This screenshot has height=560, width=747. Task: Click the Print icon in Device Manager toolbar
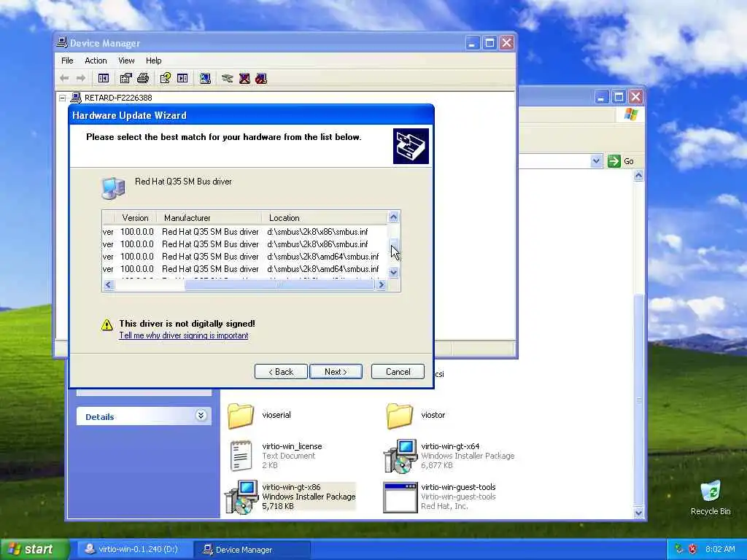(x=143, y=78)
